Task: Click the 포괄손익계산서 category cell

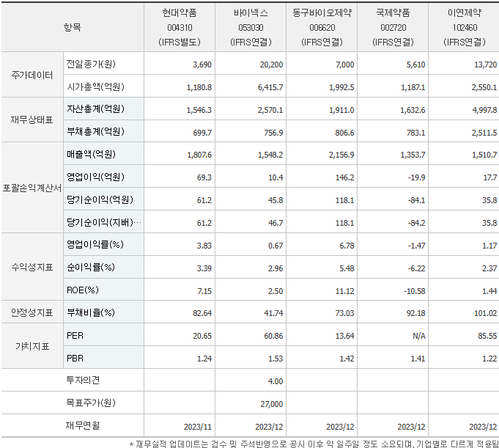Action: 32,188
